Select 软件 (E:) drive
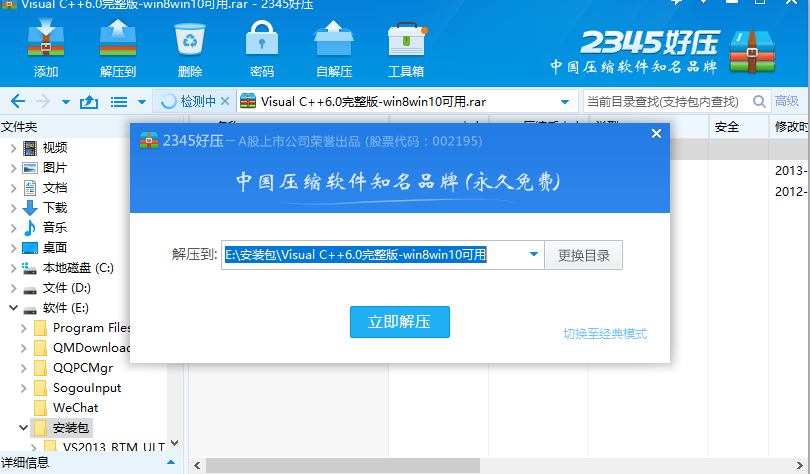Viewport: 810px width, 474px height. 66,308
